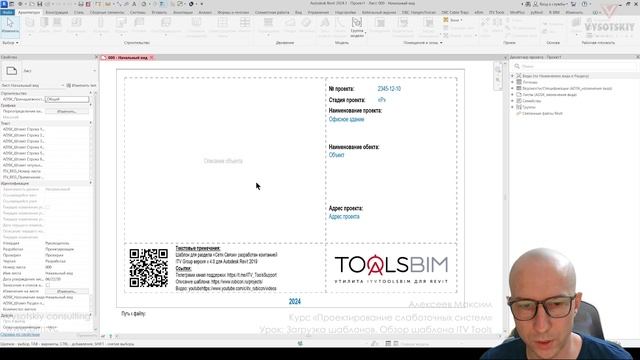This screenshot has height=360, width=640.
Task: Open the Справка по свойствам link
Action: click(x=20, y=335)
